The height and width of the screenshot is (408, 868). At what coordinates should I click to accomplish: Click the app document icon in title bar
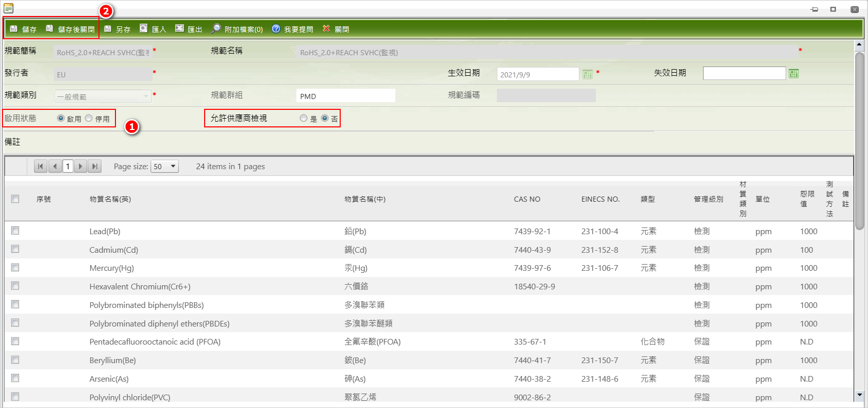click(8, 8)
